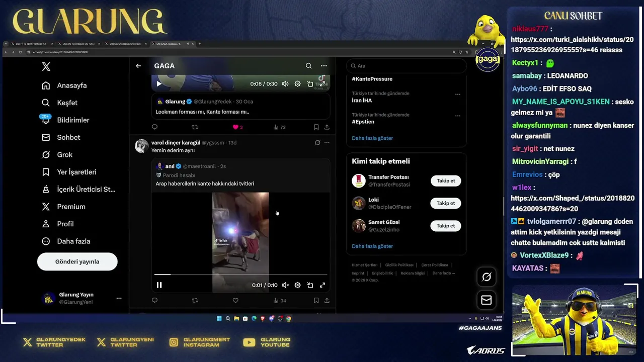Open the Windows Start button
Viewport: 644px width, 362px height.
[x=219, y=318]
